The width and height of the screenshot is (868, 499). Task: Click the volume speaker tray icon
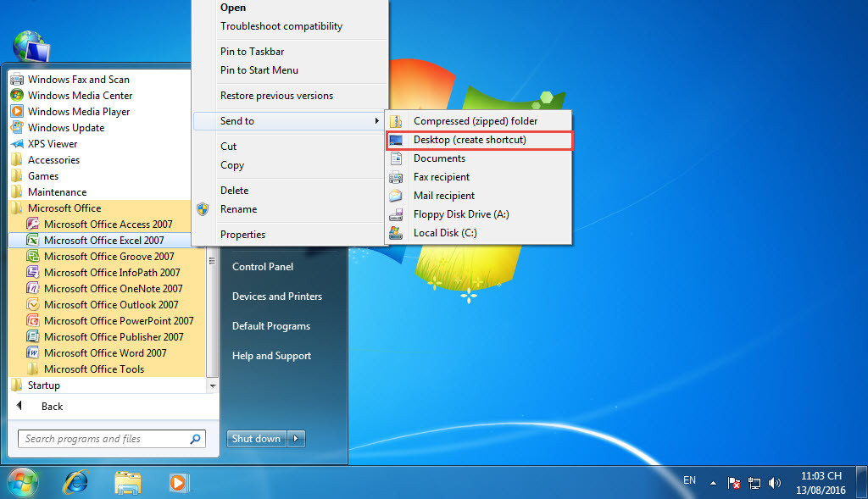tap(775, 483)
